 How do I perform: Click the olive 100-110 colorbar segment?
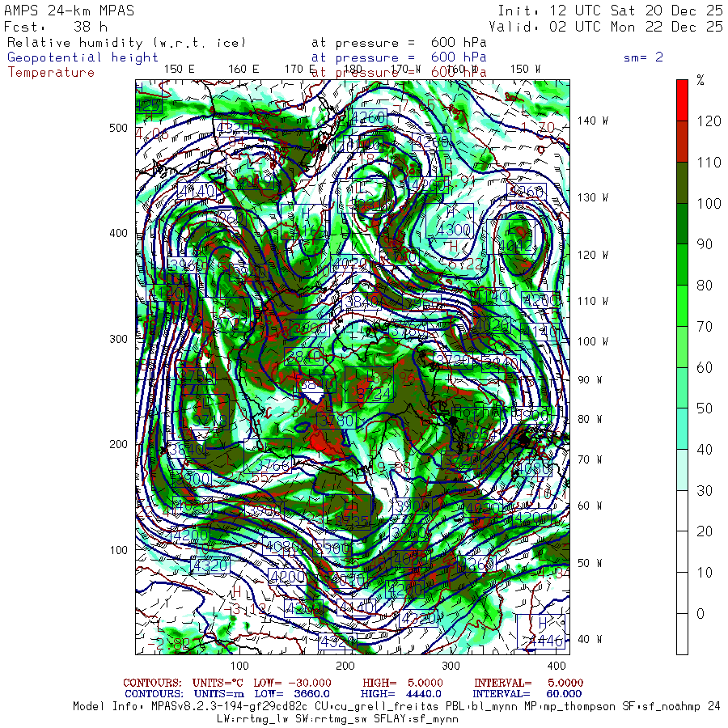pyautogui.click(x=682, y=183)
